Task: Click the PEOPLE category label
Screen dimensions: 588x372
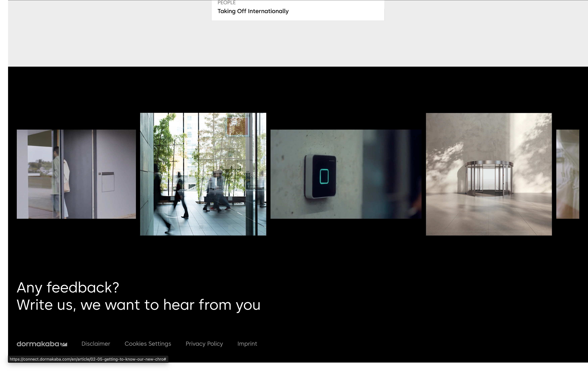Action: (226, 3)
